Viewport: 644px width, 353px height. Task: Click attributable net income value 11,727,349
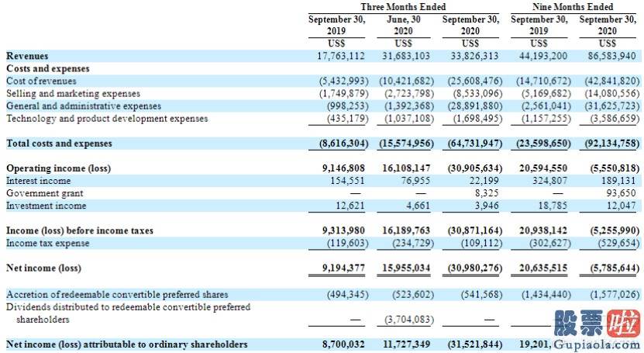406,344
